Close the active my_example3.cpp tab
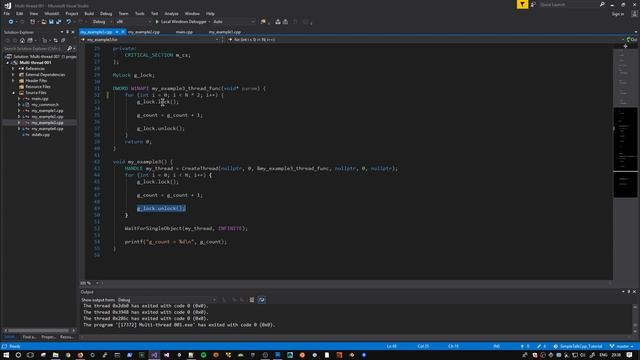 (x=123, y=32)
